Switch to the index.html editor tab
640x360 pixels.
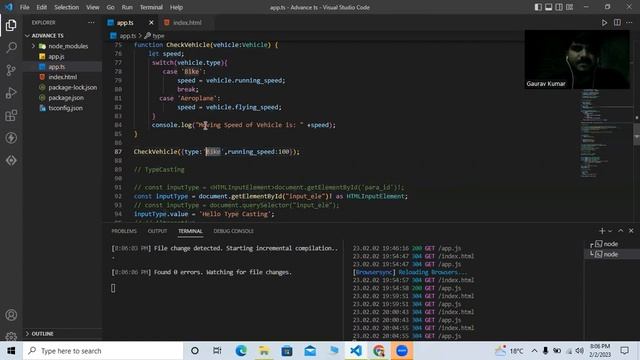[x=187, y=23]
